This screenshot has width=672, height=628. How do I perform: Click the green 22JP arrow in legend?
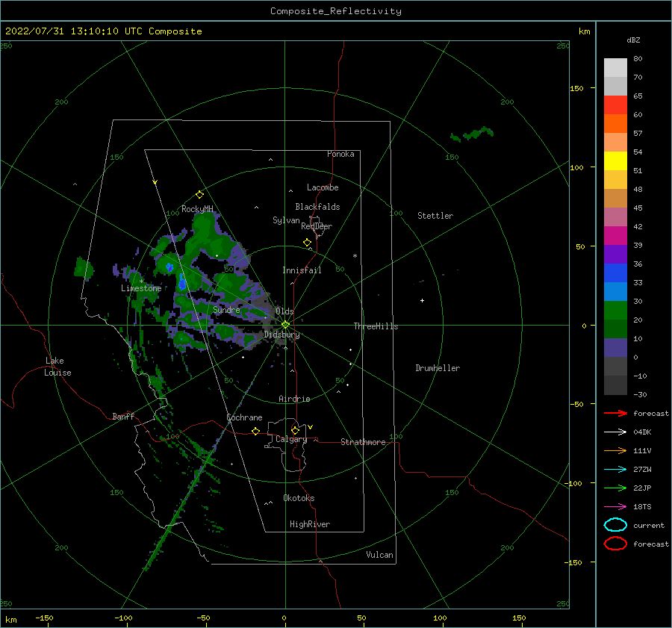pyautogui.click(x=615, y=488)
